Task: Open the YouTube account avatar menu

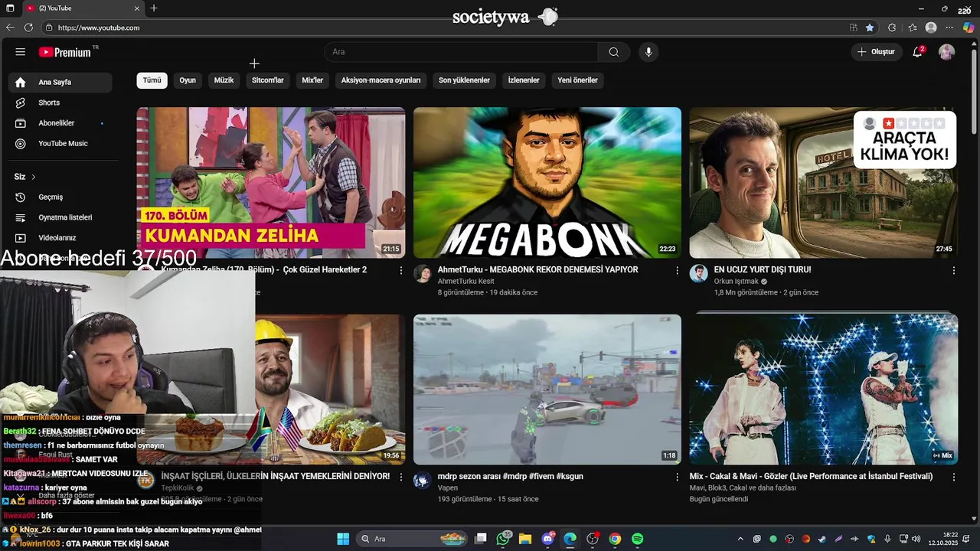Action: click(947, 52)
